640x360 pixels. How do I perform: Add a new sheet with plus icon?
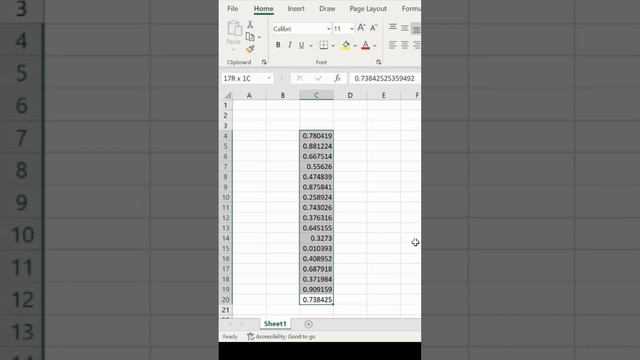point(309,324)
